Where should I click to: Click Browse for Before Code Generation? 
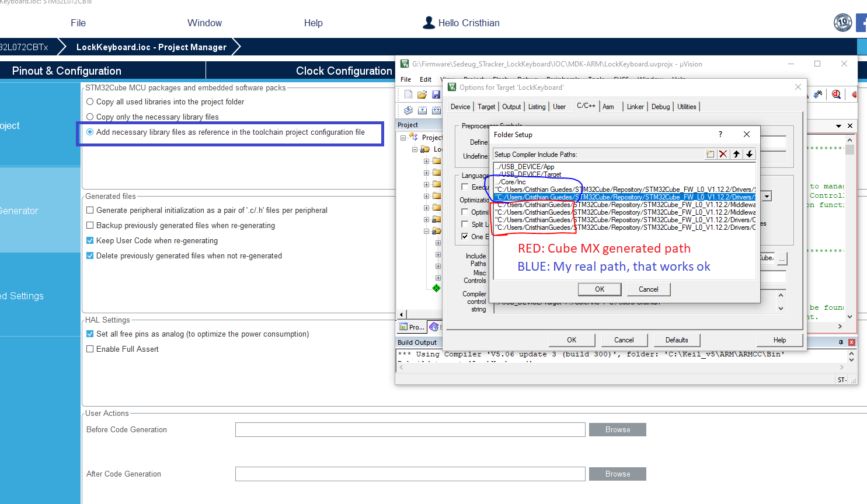pyautogui.click(x=618, y=430)
